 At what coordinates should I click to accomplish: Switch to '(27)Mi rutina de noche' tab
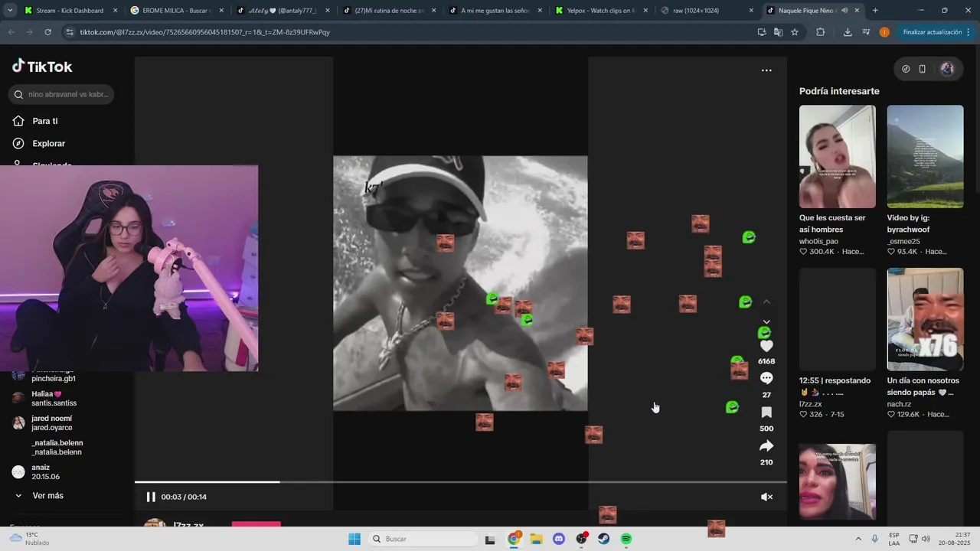(x=389, y=11)
